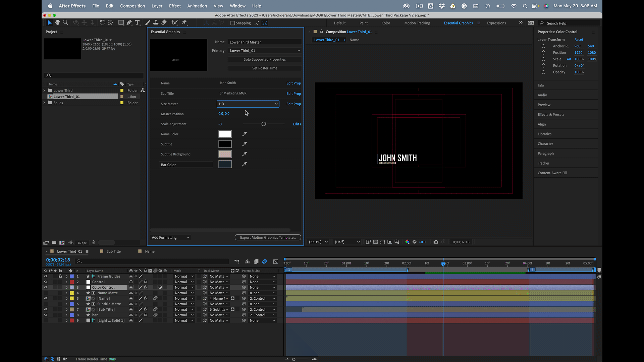Screen dimensions: 644x362
Task: Select the Clone Stamp tool
Action: pos(156,22)
